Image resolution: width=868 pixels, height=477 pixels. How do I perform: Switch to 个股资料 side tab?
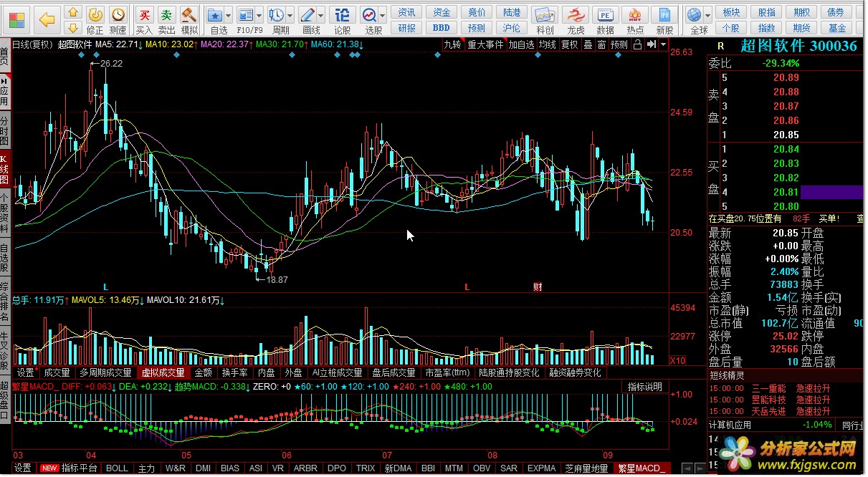click(x=5, y=213)
